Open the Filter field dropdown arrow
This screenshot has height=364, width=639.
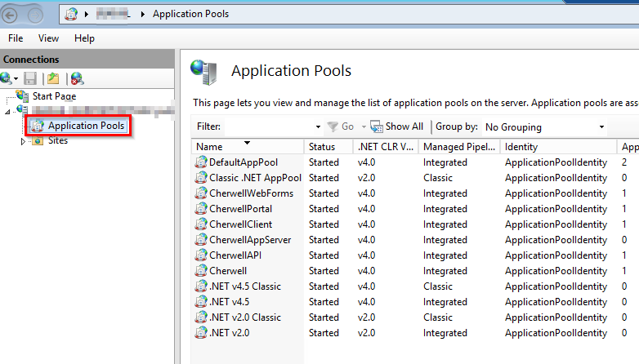(318, 127)
